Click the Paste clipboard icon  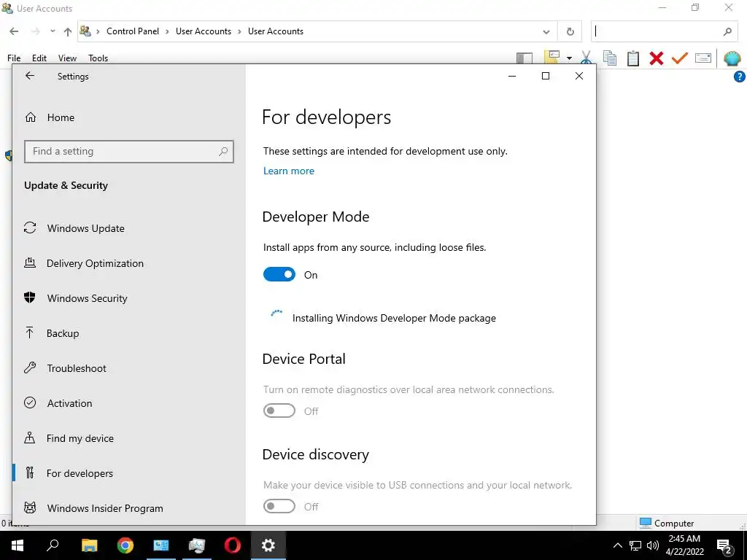[x=633, y=58]
